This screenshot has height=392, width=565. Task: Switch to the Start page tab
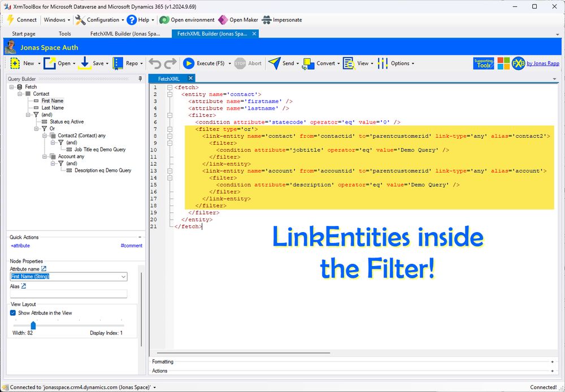pos(24,33)
